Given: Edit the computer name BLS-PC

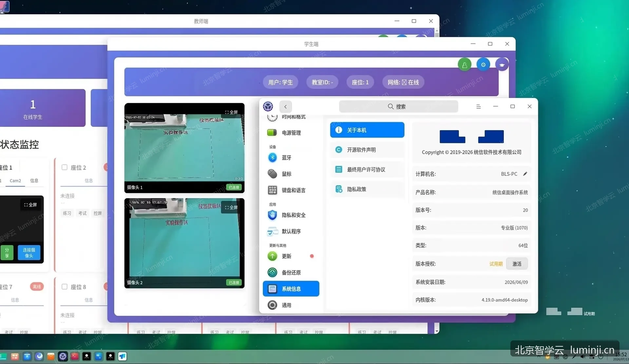Looking at the screenshot, I should pos(525,174).
